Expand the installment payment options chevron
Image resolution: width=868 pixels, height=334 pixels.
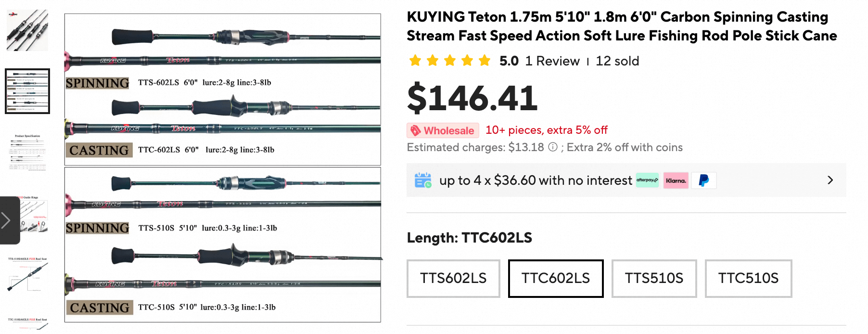pyautogui.click(x=830, y=180)
